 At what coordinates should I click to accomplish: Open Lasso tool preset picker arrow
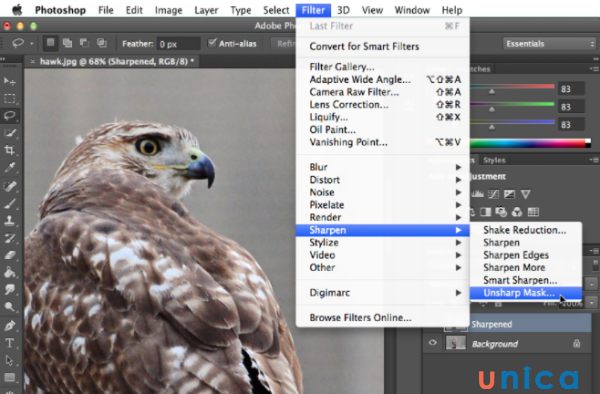[x=32, y=43]
